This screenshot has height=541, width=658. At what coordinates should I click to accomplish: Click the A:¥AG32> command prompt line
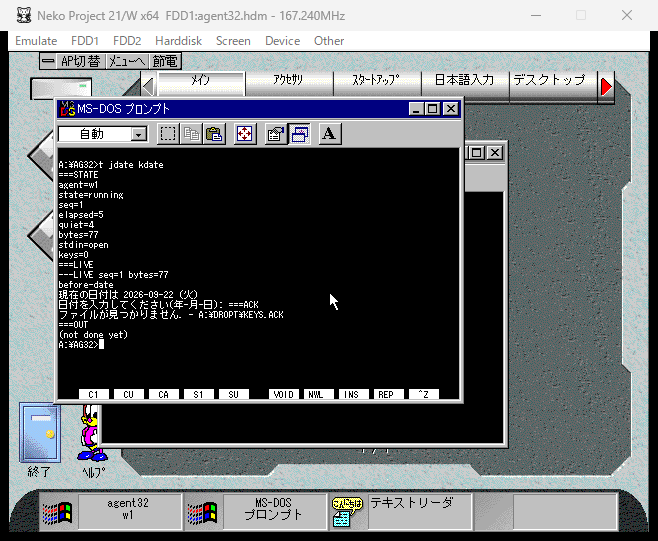81,345
